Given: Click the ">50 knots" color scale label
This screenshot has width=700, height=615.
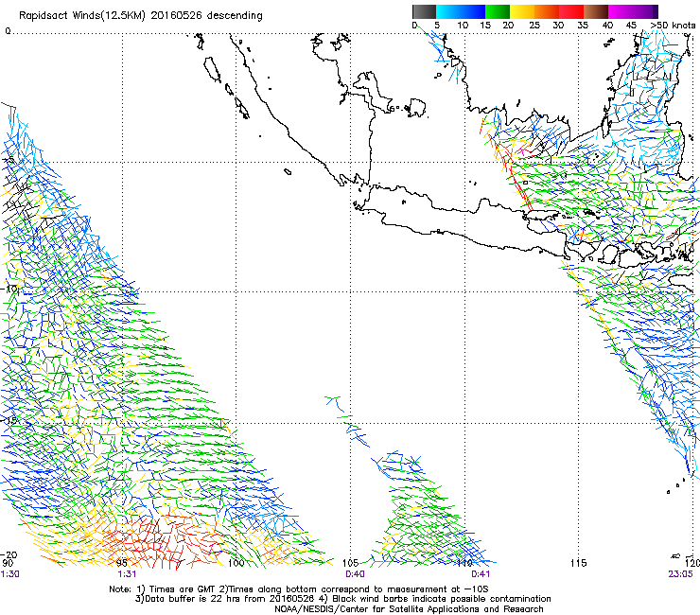Looking at the screenshot, I should tap(674, 26).
